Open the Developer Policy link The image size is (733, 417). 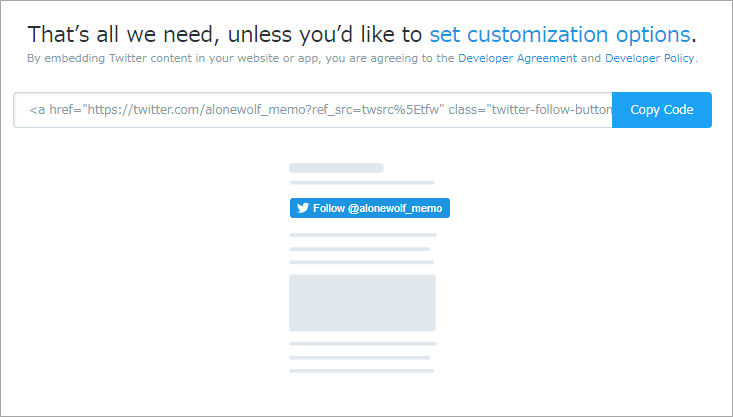click(x=649, y=58)
